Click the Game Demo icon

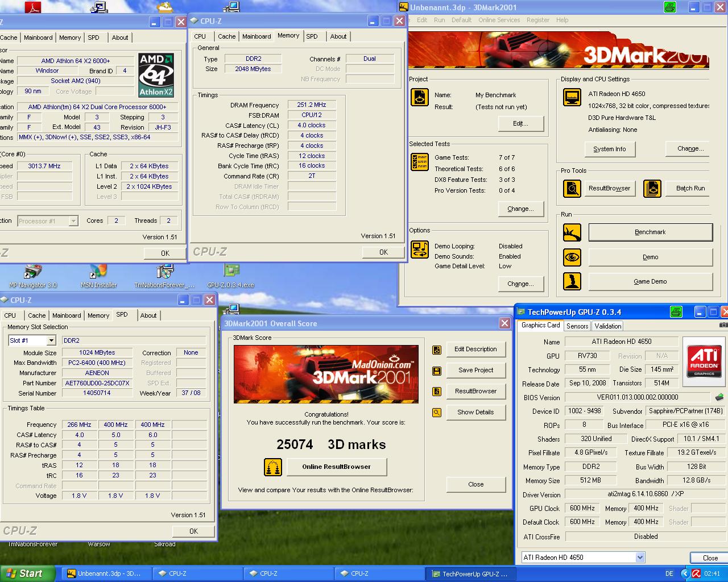pos(572,281)
